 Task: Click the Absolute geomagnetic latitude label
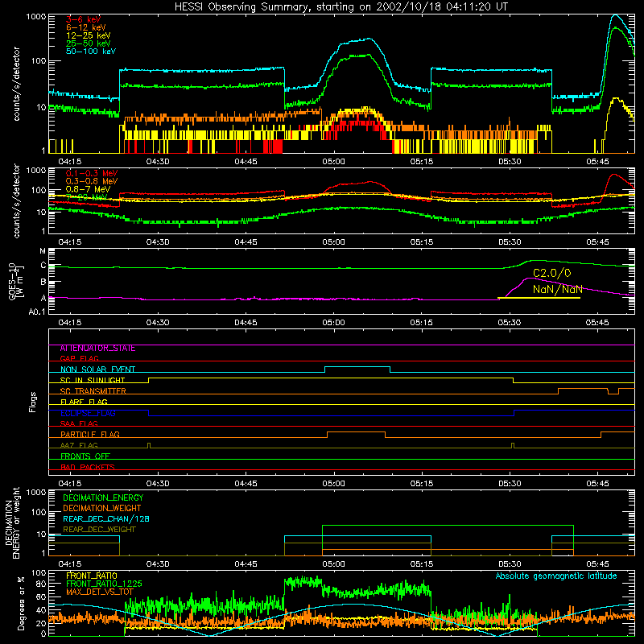click(556, 576)
